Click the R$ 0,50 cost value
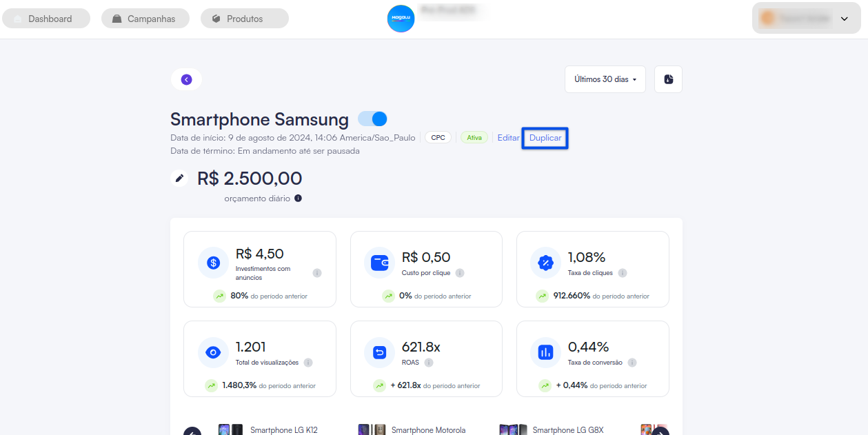This screenshot has height=435, width=868. pos(426,257)
